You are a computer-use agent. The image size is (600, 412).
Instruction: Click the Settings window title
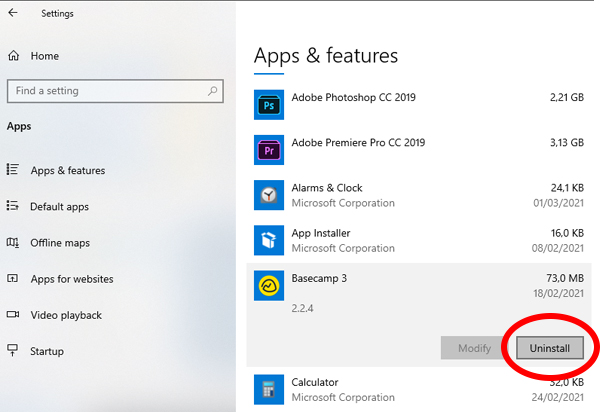coord(57,13)
